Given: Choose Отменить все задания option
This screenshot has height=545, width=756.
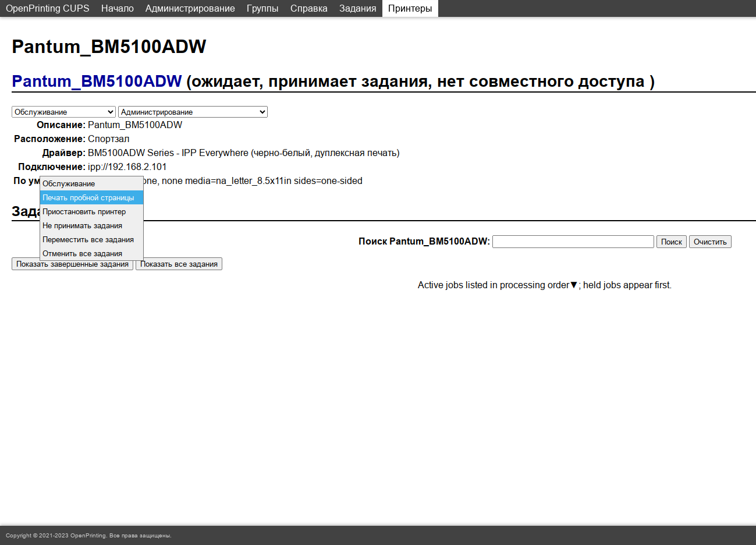Looking at the screenshot, I should point(91,253).
